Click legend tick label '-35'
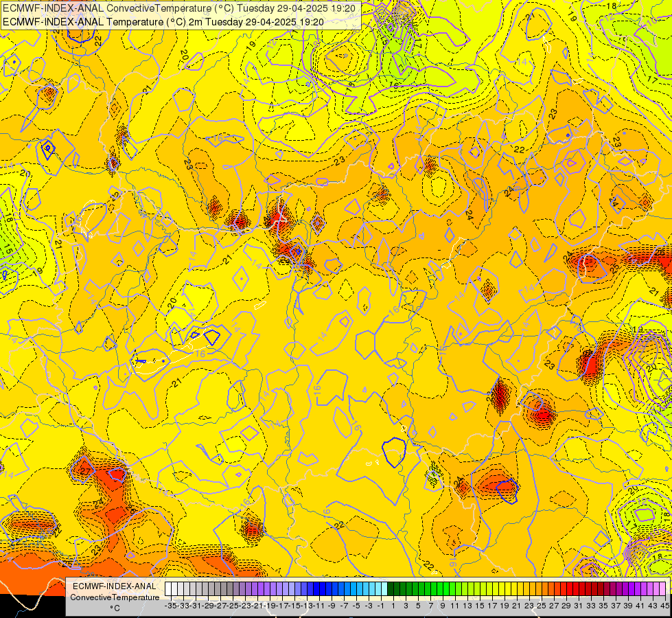Screen dimensions: 672x618 [170, 606]
